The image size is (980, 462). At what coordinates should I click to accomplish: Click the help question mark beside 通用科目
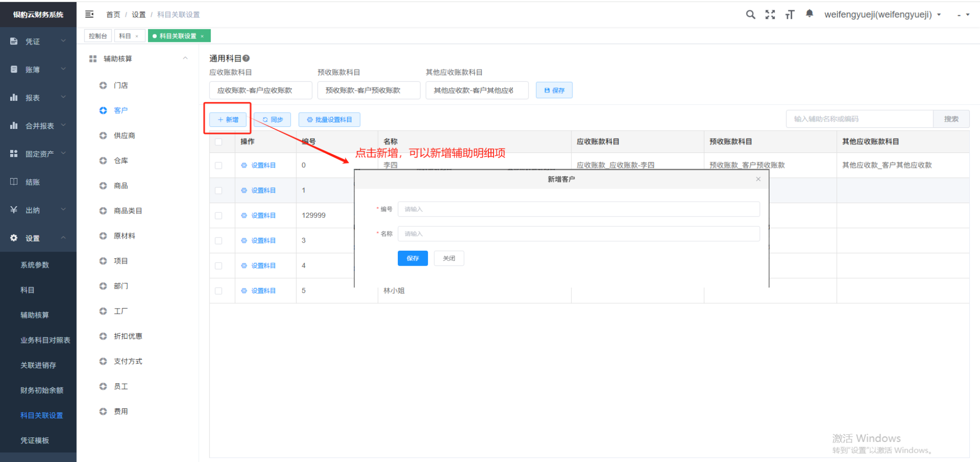click(246, 58)
